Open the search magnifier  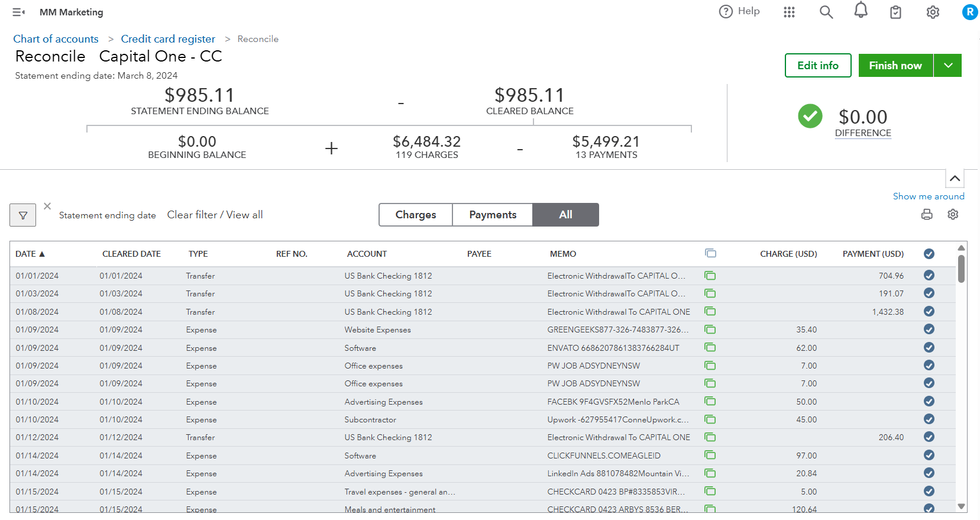click(826, 12)
